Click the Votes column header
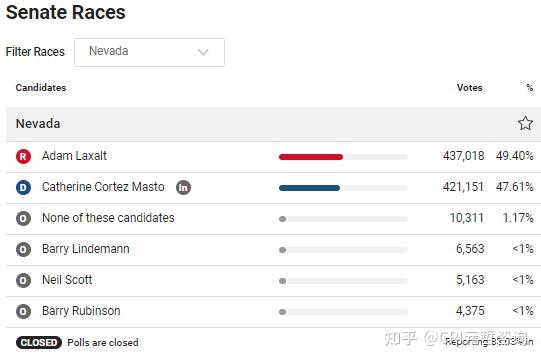 (x=470, y=88)
